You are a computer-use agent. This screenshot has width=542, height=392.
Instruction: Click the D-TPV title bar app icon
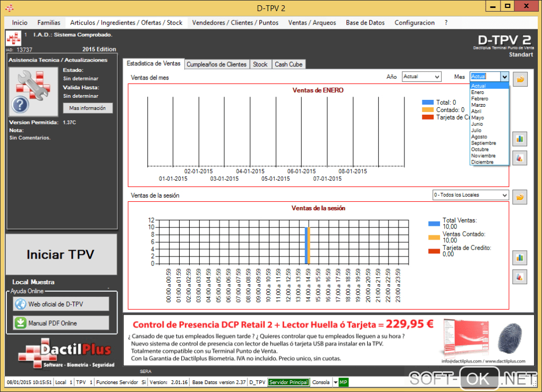10,8
